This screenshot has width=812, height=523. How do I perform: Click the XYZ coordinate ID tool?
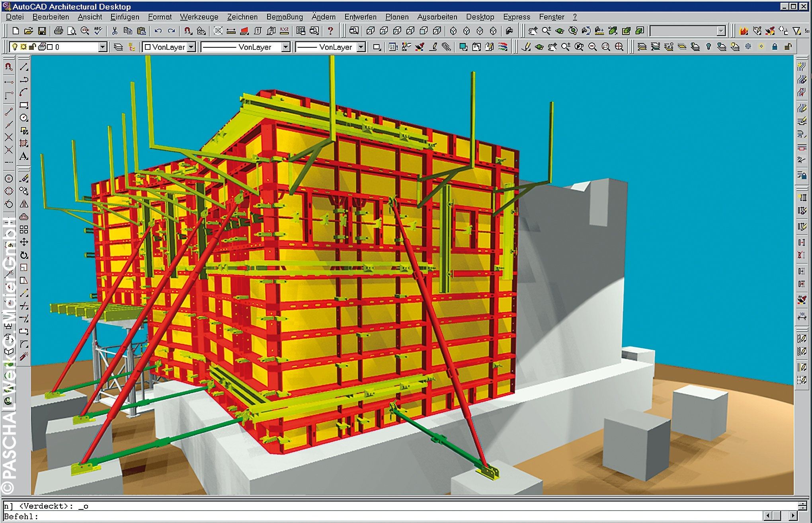tap(285, 31)
